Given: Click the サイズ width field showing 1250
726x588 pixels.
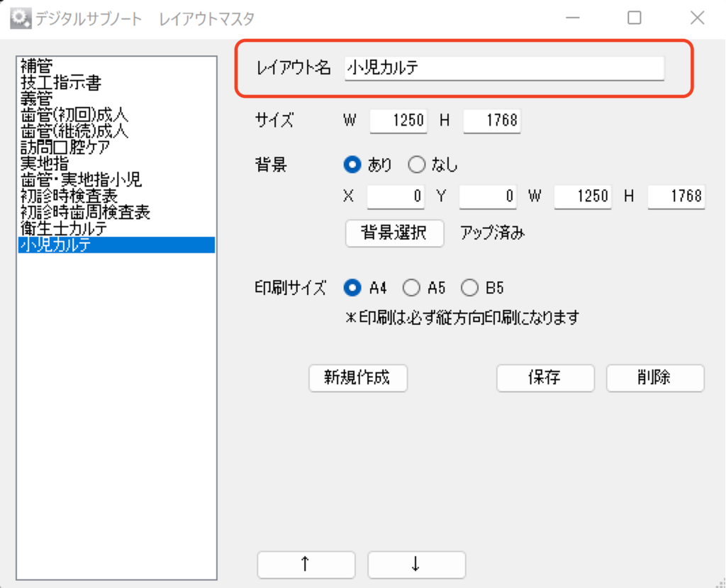Looking at the screenshot, I should pos(398,121).
